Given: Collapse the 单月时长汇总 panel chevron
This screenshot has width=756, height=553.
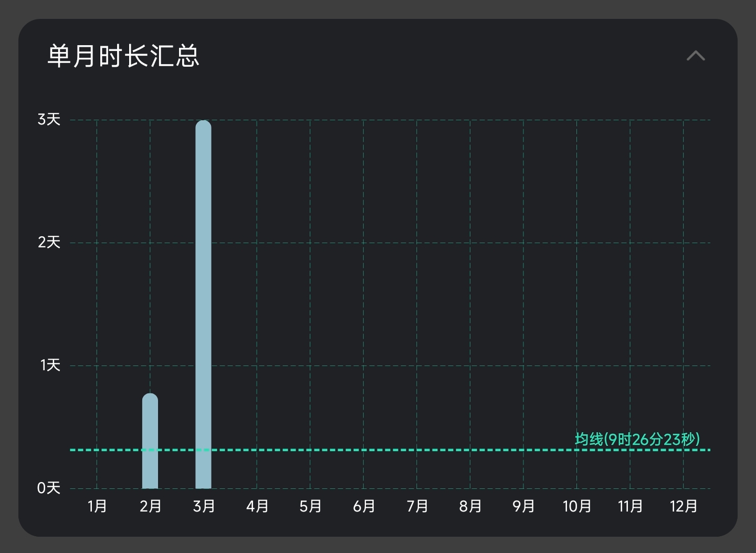Looking at the screenshot, I should click(x=696, y=56).
